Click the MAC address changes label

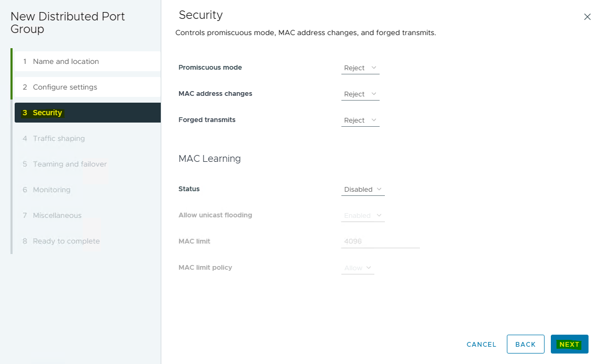pos(215,94)
